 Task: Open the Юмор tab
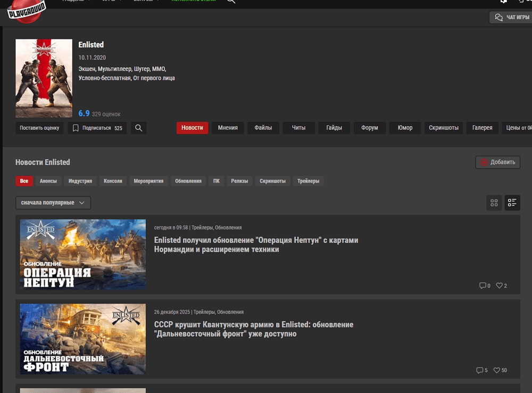point(405,128)
